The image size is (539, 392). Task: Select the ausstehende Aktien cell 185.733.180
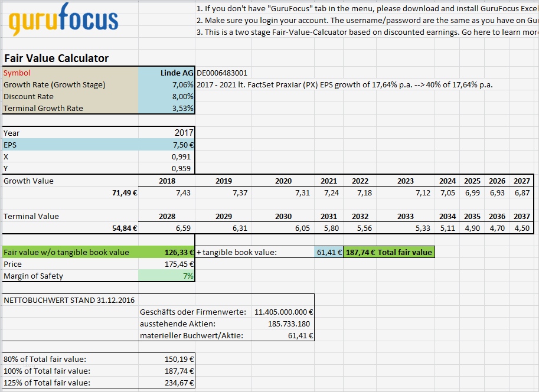[283, 324]
